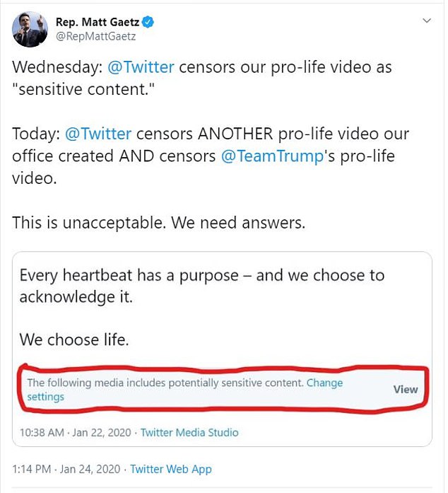This screenshot has height=493, width=448.
Task: Select the quoted "Every heartbeat has a purpose" text
Action: [x=201, y=275]
